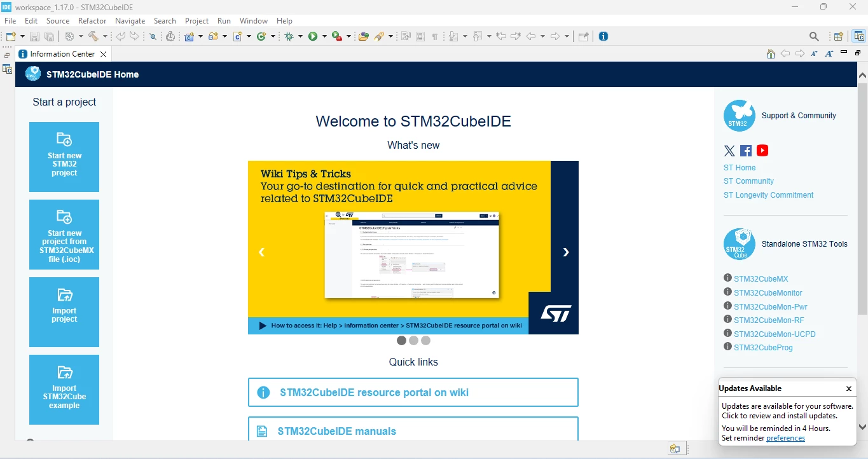The width and height of the screenshot is (868, 459).
Task: Open the File menu
Action: click(x=10, y=21)
